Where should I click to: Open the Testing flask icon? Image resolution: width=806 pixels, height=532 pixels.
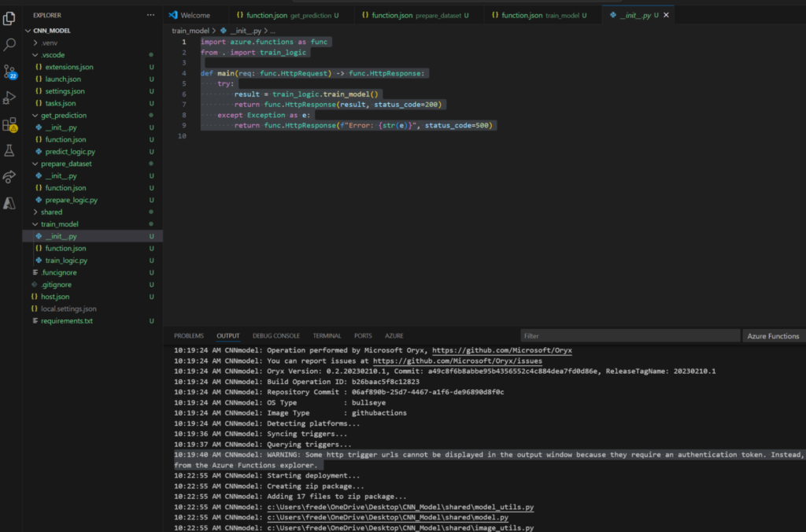point(9,150)
